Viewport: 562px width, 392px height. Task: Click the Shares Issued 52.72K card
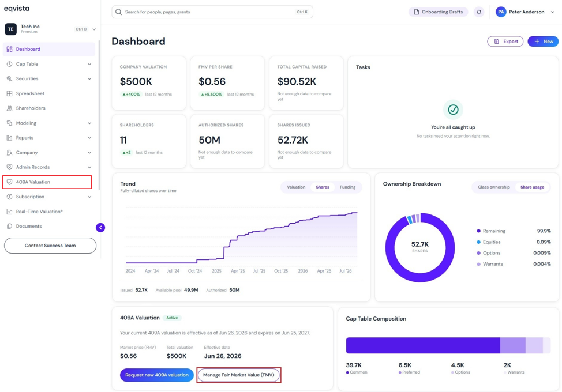(x=306, y=141)
